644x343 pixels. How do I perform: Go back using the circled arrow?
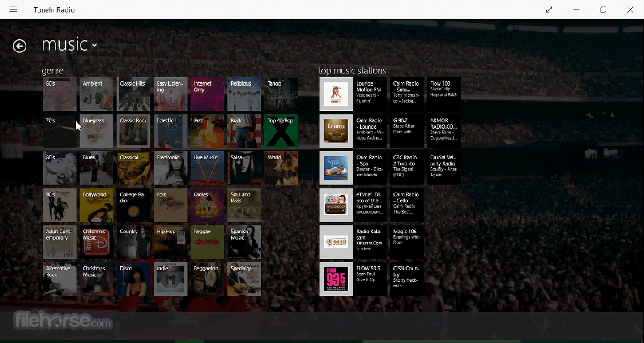tap(20, 46)
